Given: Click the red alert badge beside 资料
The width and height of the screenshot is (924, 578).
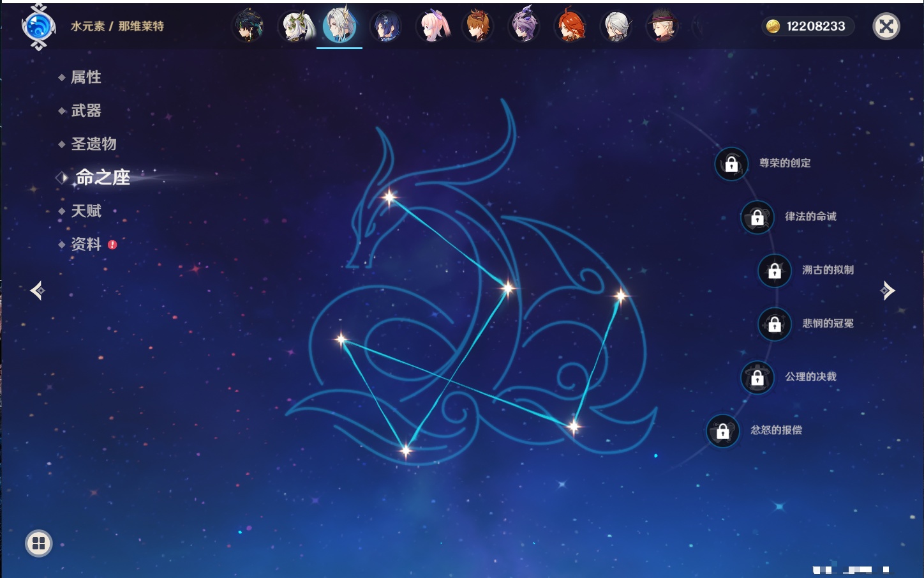Looking at the screenshot, I should coord(112,245).
